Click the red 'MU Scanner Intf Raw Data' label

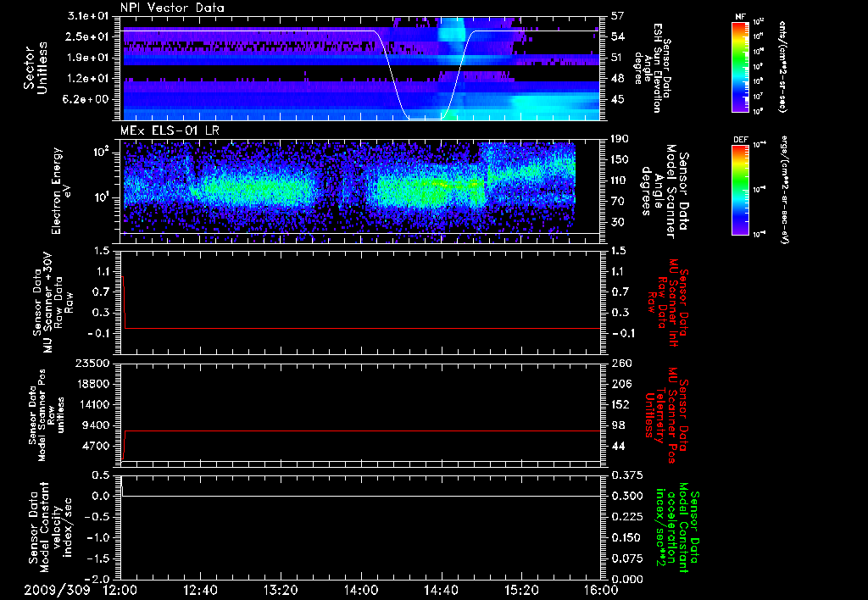pyautogui.click(x=668, y=303)
